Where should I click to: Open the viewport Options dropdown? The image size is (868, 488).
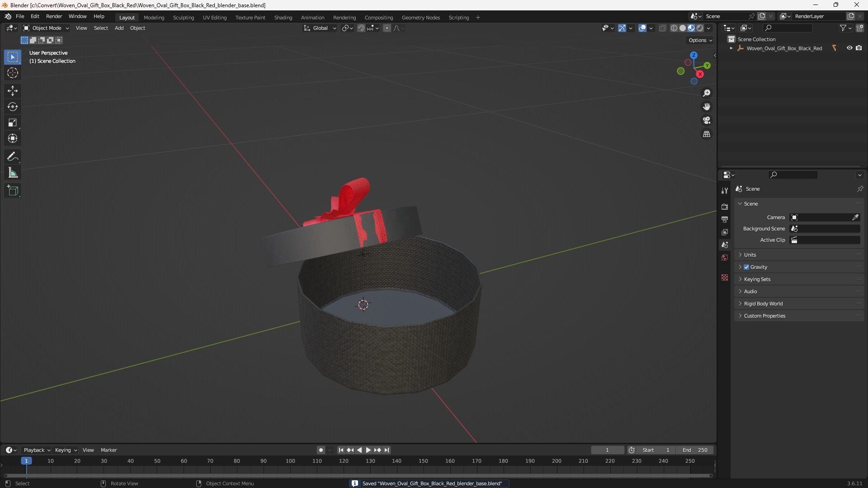pyautogui.click(x=700, y=40)
